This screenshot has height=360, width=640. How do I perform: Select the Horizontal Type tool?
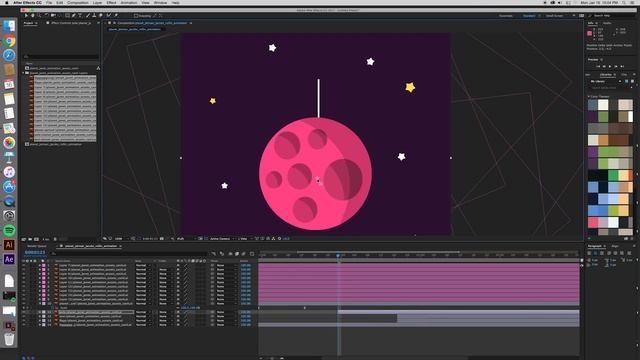click(80, 16)
